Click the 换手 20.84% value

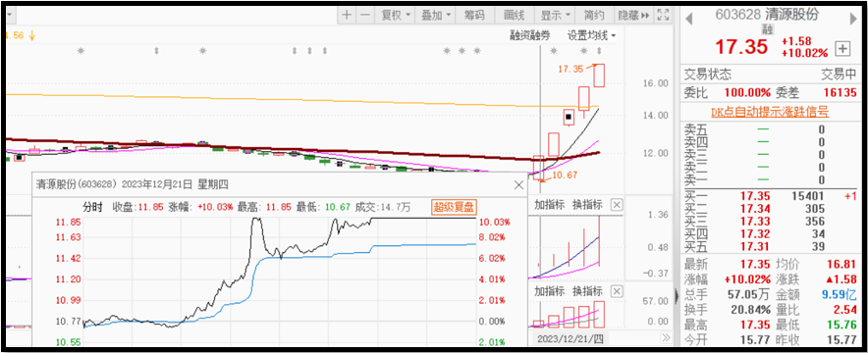pyautogui.click(x=750, y=309)
